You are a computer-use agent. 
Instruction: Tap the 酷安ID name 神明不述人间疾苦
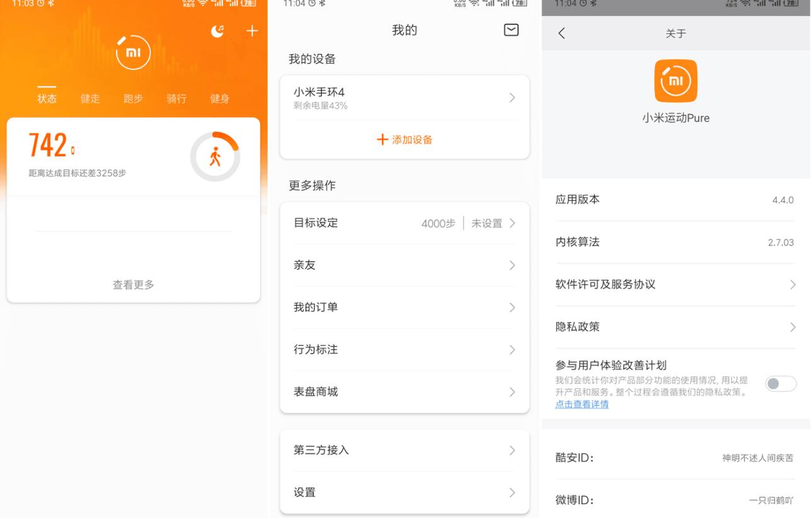[758, 458]
